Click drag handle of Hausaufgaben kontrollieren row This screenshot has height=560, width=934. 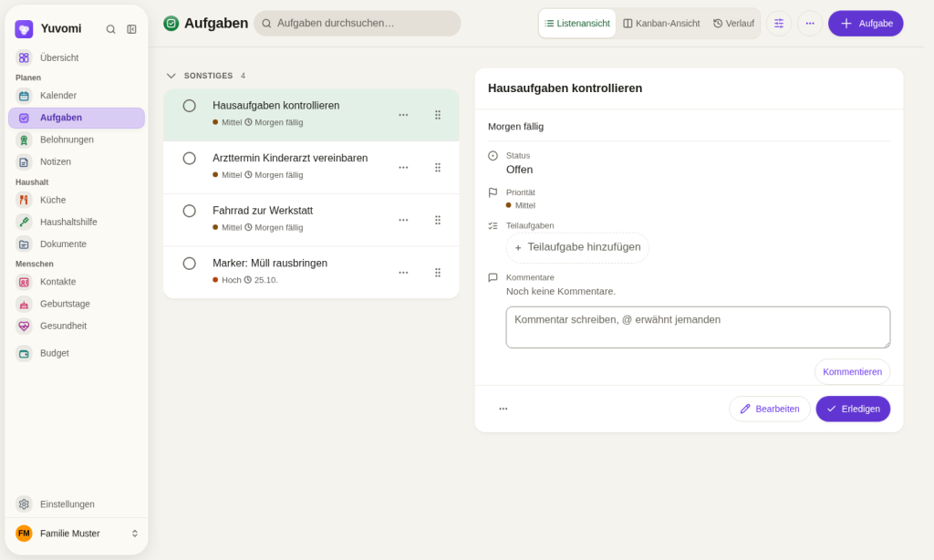[x=438, y=115]
